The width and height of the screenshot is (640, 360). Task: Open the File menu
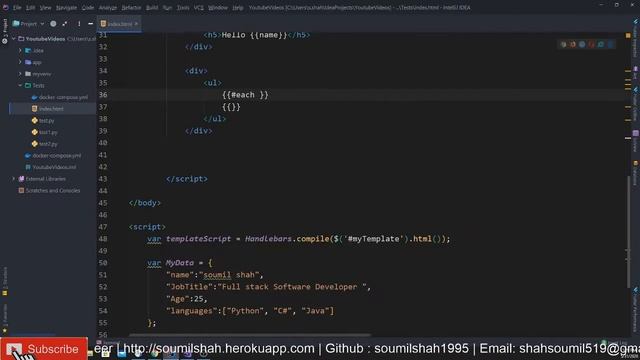pos(17,7)
